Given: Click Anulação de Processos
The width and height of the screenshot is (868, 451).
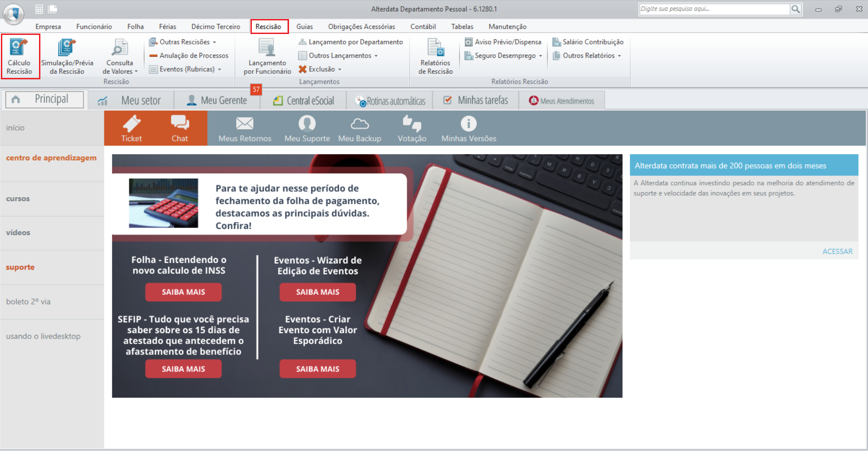Looking at the screenshot, I should tap(189, 55).
